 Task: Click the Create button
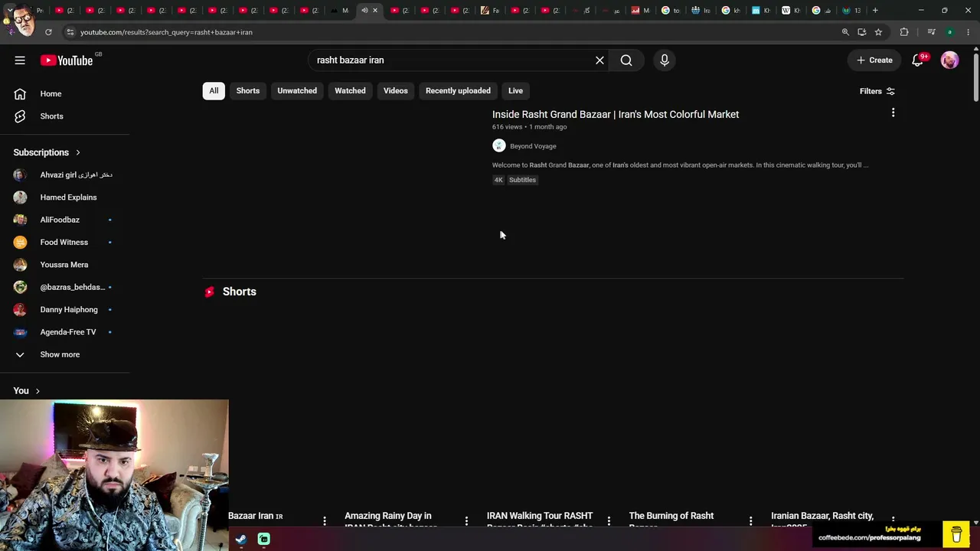pyautogui.click(x=874, y=60)
